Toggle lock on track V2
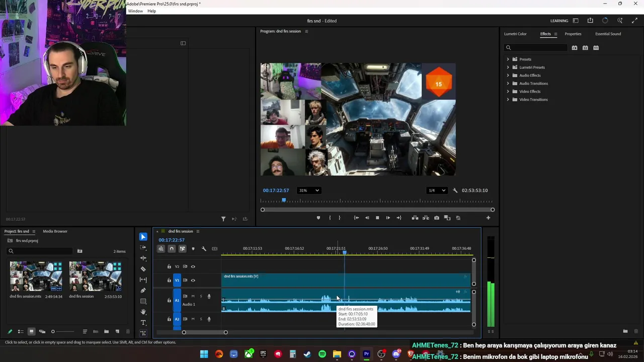Viewport: 644px width, 362px height. (169, 266)
